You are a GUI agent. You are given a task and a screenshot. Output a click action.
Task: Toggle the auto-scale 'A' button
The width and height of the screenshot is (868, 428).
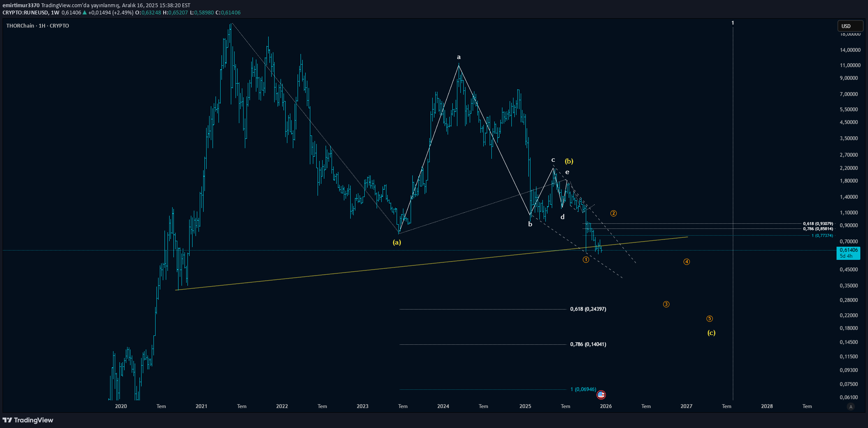point(850,406)
